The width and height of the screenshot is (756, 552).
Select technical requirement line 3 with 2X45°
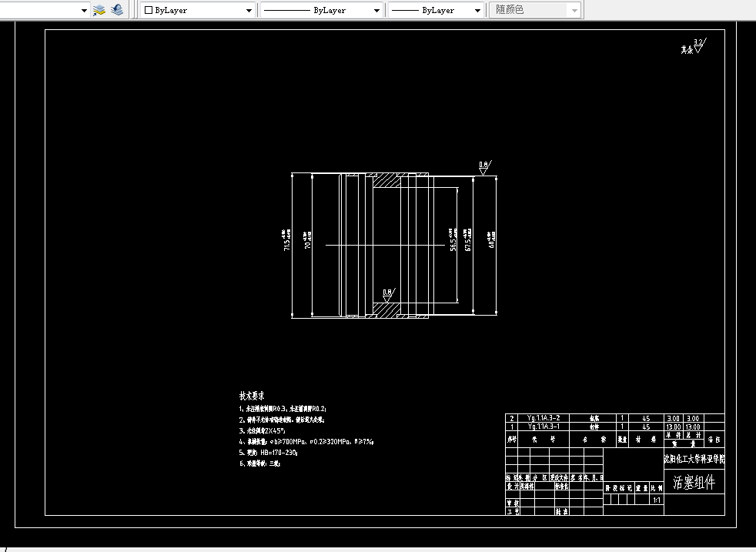click(262, 430)
